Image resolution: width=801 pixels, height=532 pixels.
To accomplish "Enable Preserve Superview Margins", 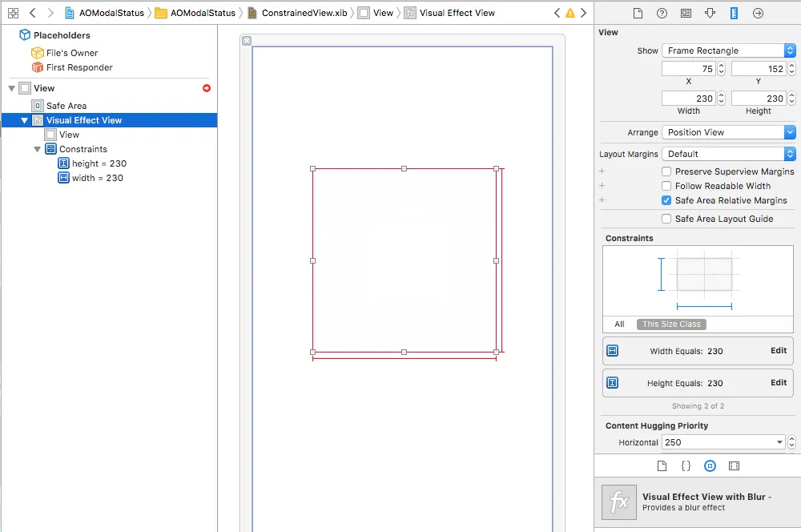I will 666,171.
